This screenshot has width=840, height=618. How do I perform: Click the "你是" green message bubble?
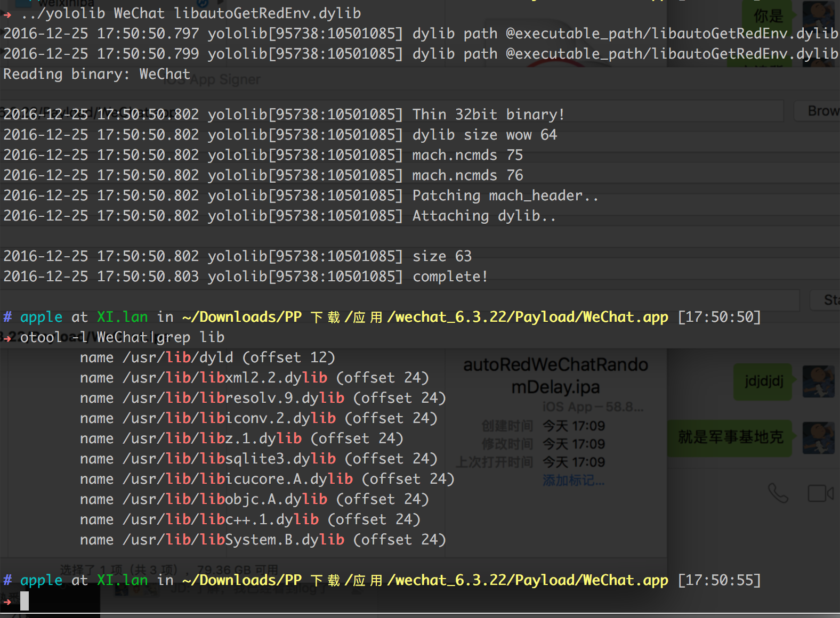pyautogui.click(x=768, y=16)
